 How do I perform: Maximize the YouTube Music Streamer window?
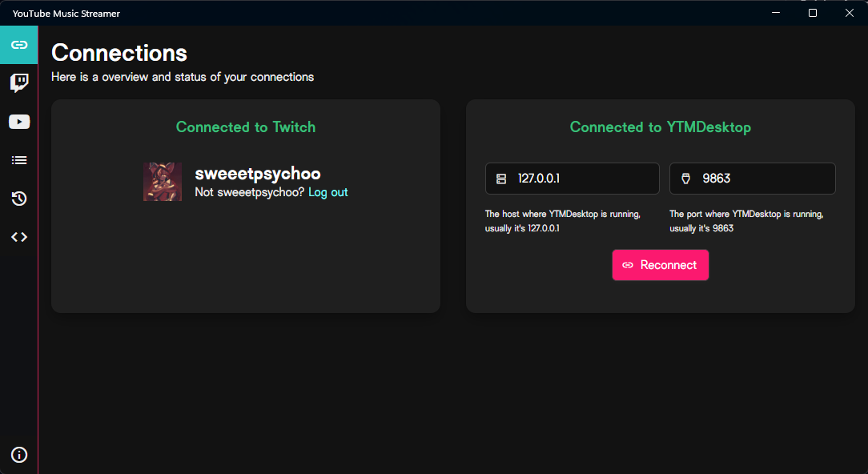[x=813, y=13]
